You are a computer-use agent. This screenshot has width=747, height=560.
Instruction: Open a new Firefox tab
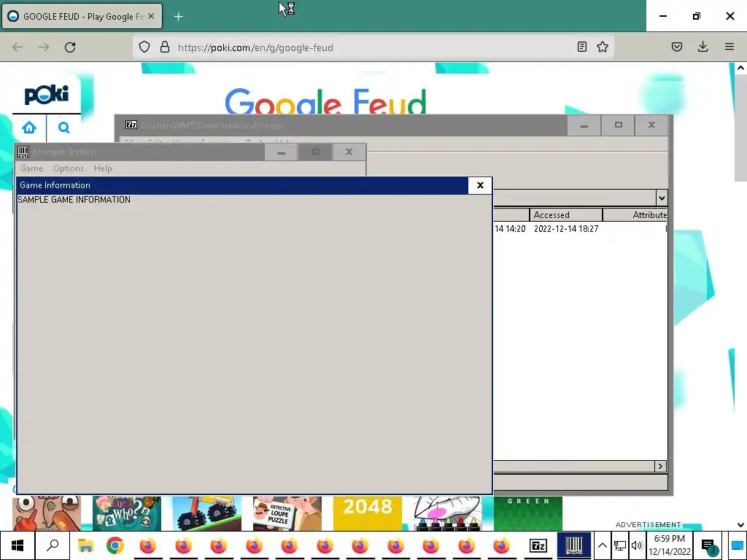178,17
